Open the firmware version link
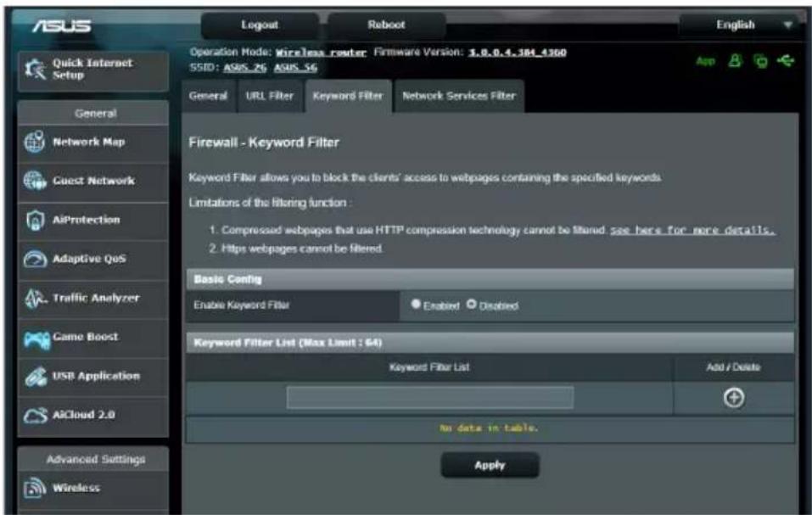Screen dimensions: 812x515 (518, 53)
